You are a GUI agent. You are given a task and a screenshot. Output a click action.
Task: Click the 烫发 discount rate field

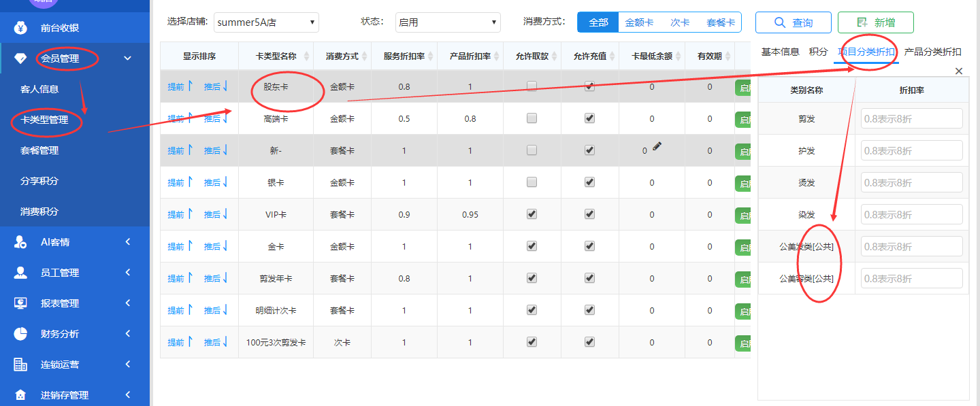coord(912,182)
